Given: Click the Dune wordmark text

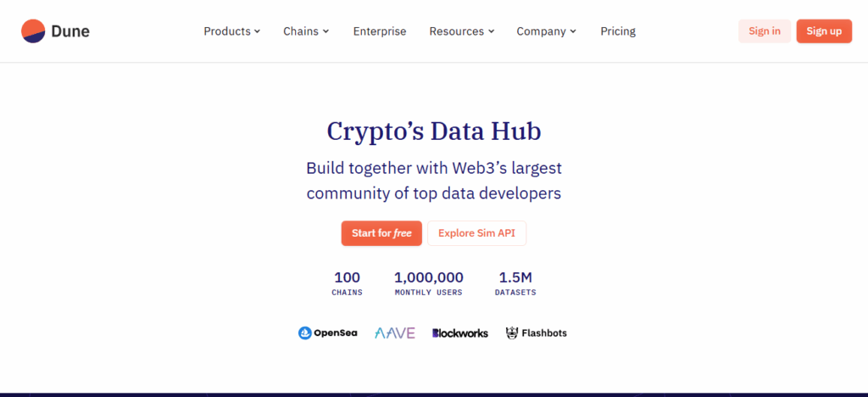Looking at the screenshot, I should 70,31.
